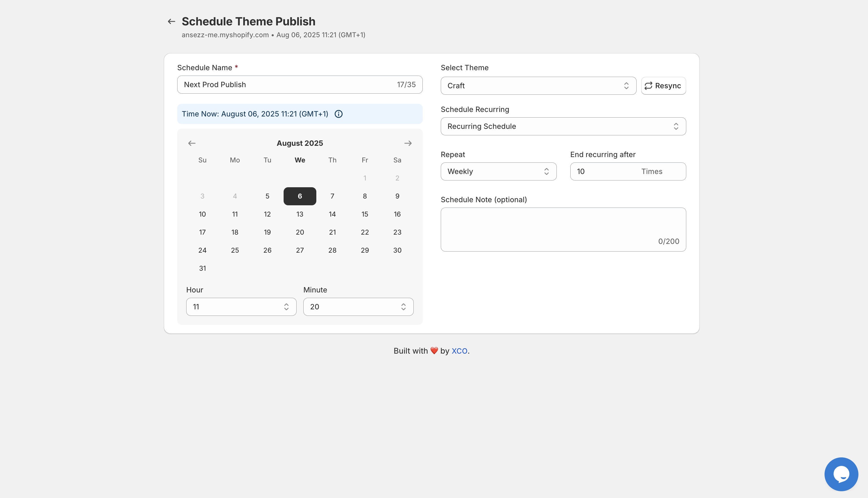Click the back arrow next to Schedule Theme Publish
Screen dimensions: 868x498
tap(171, 21)
